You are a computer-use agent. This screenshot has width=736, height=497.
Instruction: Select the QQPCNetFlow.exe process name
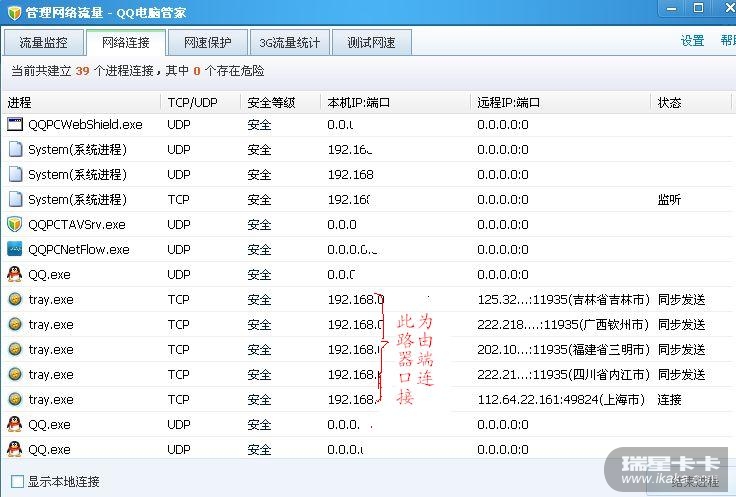click(79, 249)
